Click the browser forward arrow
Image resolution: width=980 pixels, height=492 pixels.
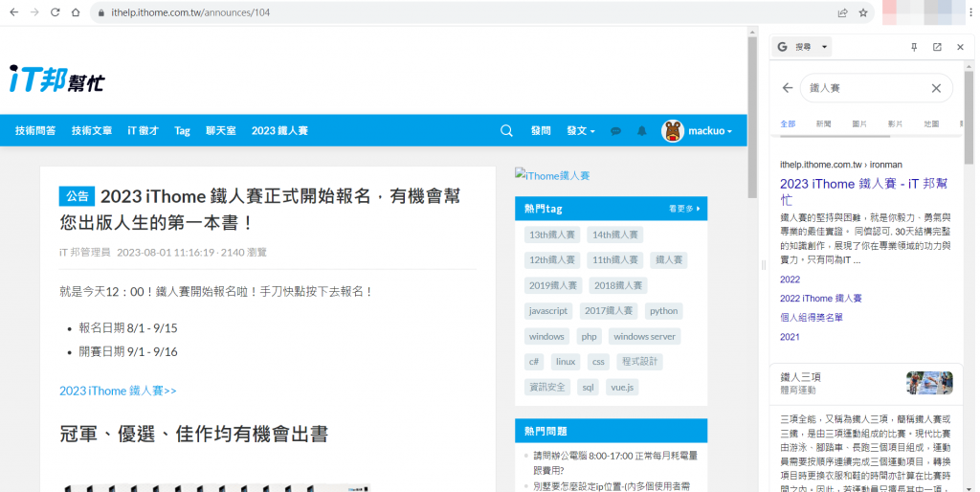pyautogui.click(x=34, y=12)
